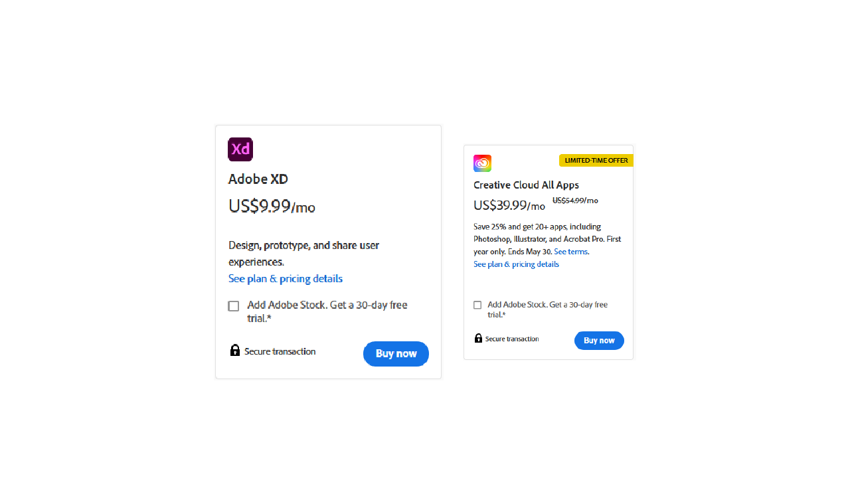Buy Adobe XD with the Buy now button

pyautogui.click(x=396, y=353)
